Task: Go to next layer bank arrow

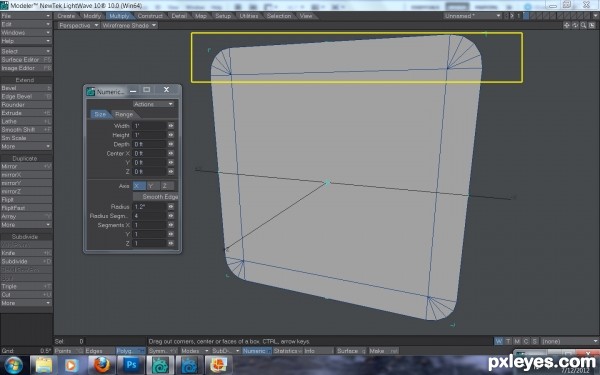Action: [512, 16]
